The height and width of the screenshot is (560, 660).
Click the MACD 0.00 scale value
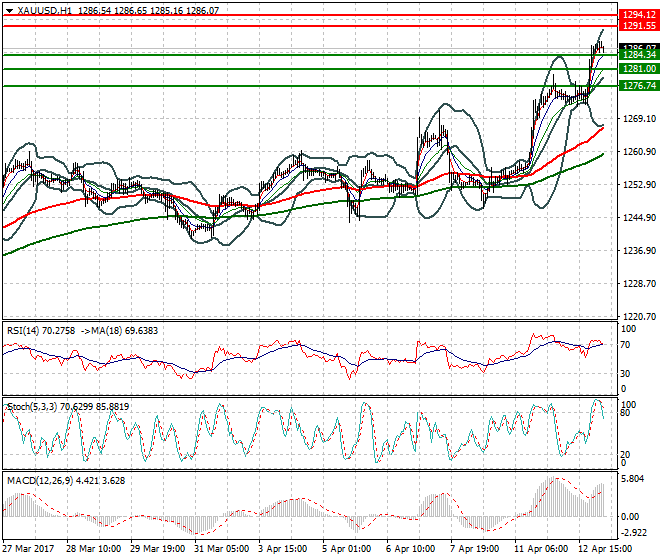click(630, 516)
